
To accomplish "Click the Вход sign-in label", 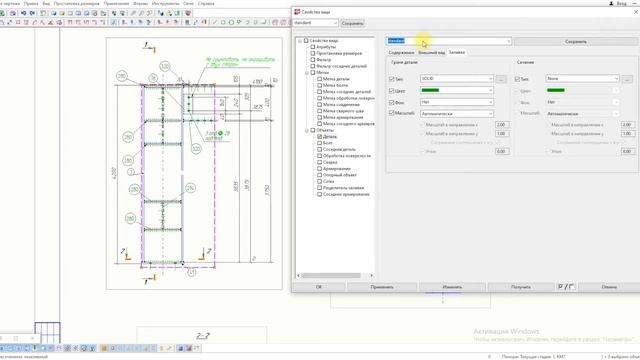I will (621, 3).
